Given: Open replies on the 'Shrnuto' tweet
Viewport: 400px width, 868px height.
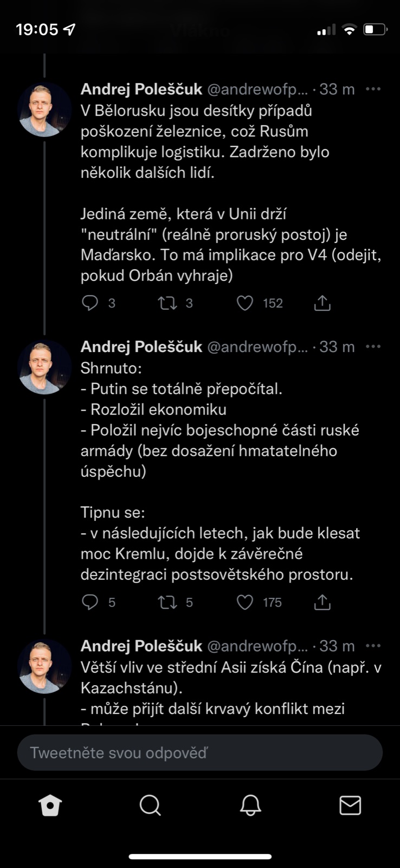Looking at the screenshot, I should (x=90, y=602).
